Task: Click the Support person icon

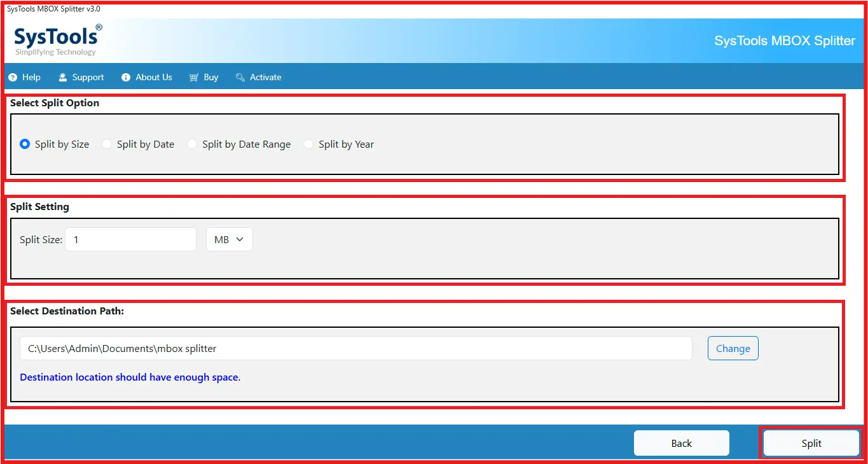Action: (x=63, y=77)
